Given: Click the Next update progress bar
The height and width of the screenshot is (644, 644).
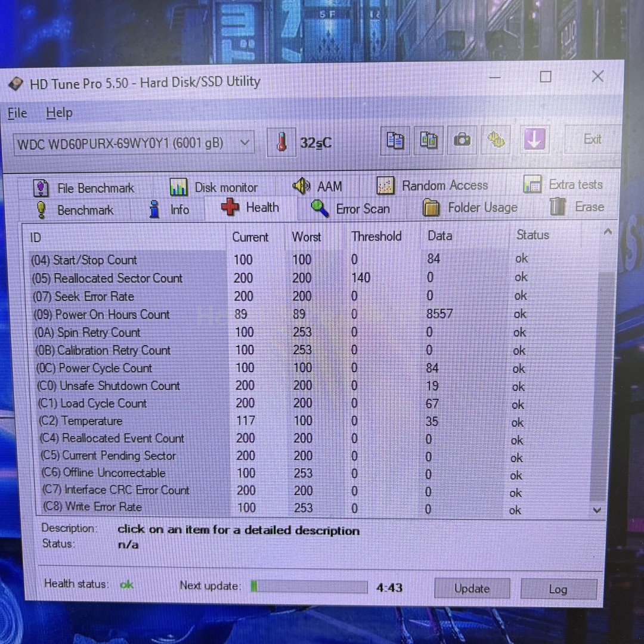Looking at the screenshot, I should pyautogui.click(x=309, y=587).
